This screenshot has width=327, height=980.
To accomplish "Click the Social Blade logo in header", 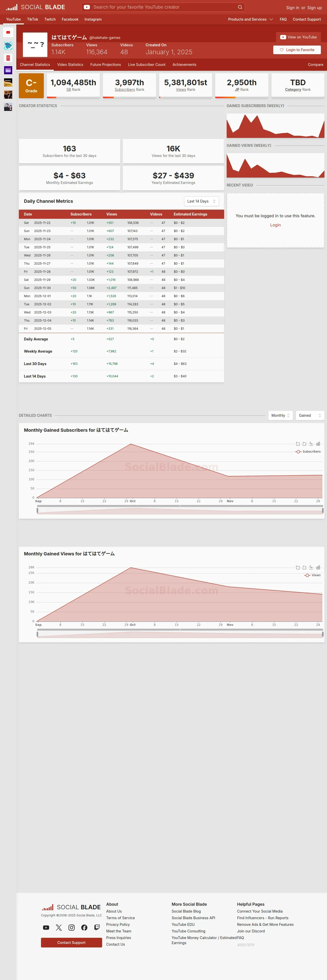I will (35, 7).
